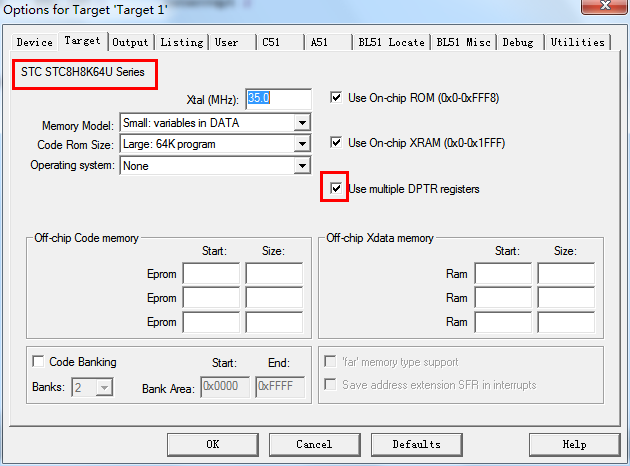Open Help for target options
This screenshot has height=466, width=630.
point(575,444)
